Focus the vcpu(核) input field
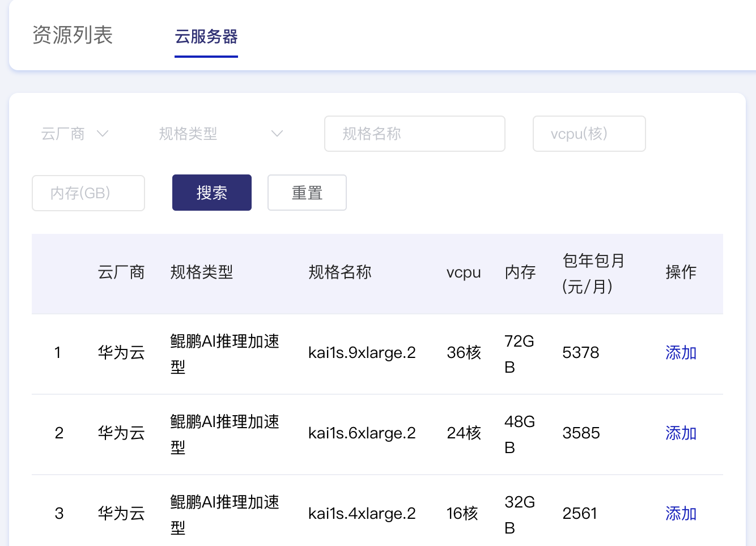 pos(589,134)
